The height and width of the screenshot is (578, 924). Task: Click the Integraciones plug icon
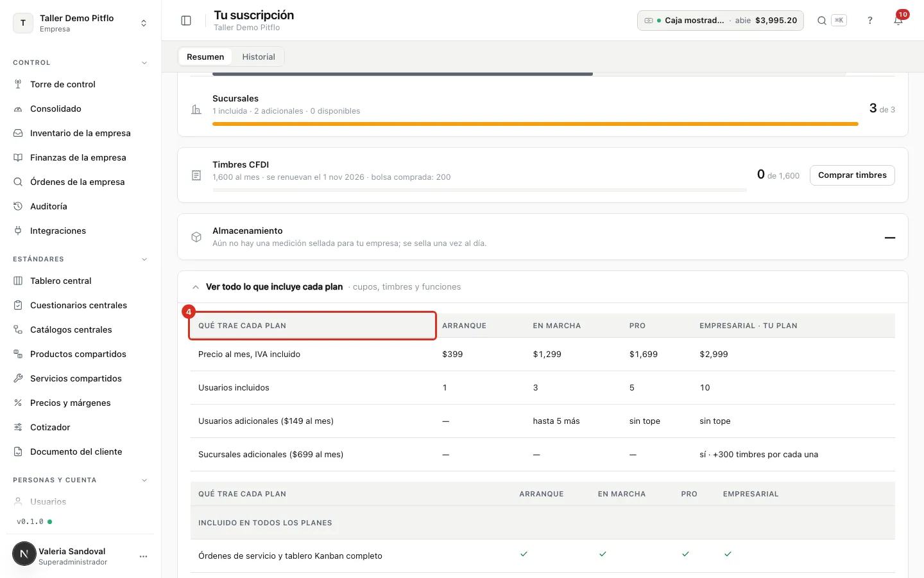(18, 231)
